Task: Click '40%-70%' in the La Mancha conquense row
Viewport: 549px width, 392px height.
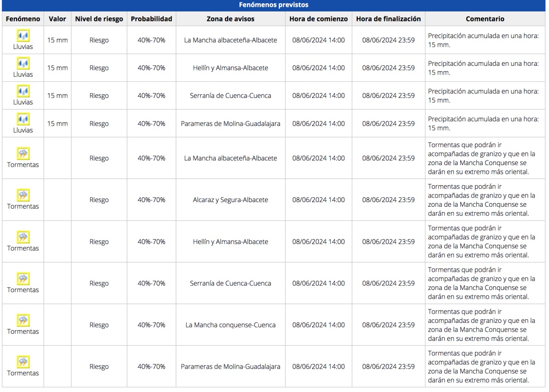Action: point(151,325)
